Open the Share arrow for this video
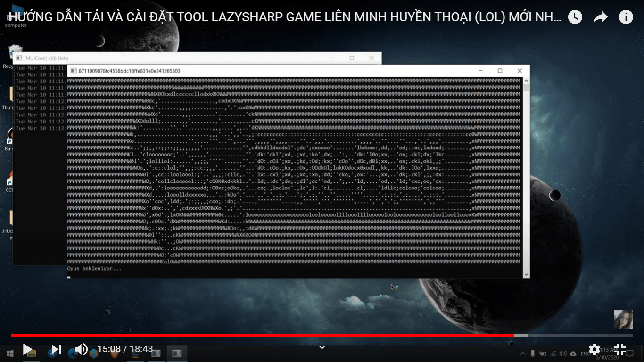 click(600, 17)
